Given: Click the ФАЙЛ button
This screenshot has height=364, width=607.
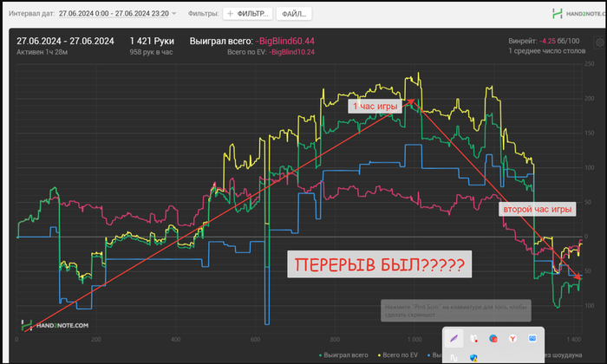Looking at the screenshot, I should pos(294,14).
